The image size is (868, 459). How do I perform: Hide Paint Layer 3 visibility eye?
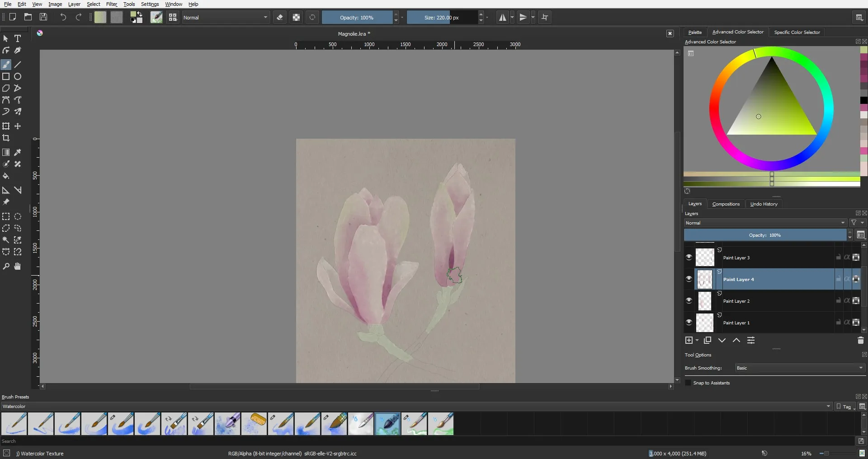click(x=689, y=257)
